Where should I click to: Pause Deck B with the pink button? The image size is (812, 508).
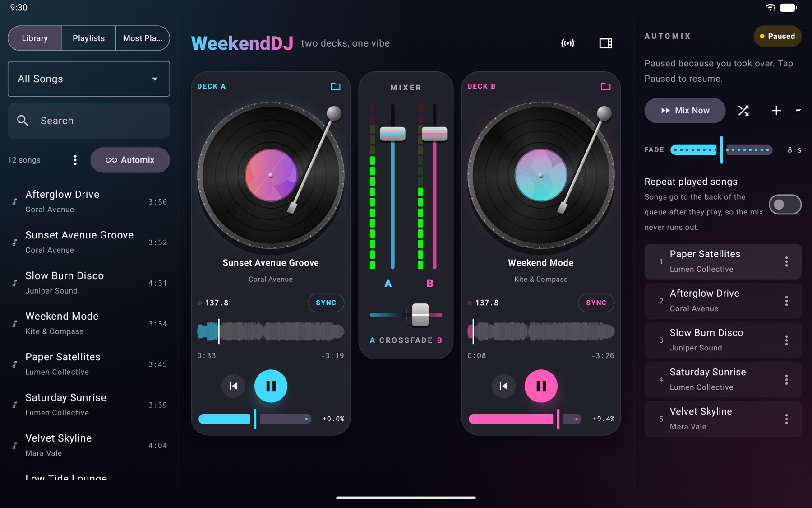541,386
